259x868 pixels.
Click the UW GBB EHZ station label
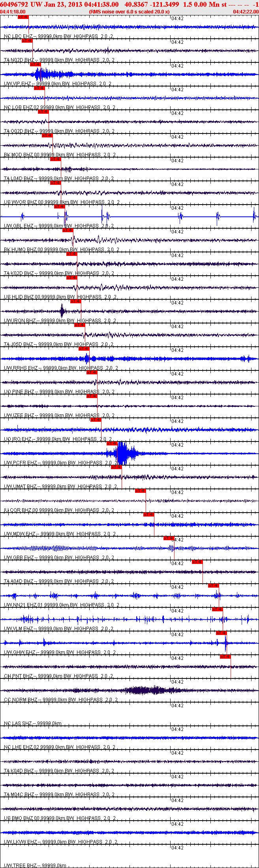59,558
